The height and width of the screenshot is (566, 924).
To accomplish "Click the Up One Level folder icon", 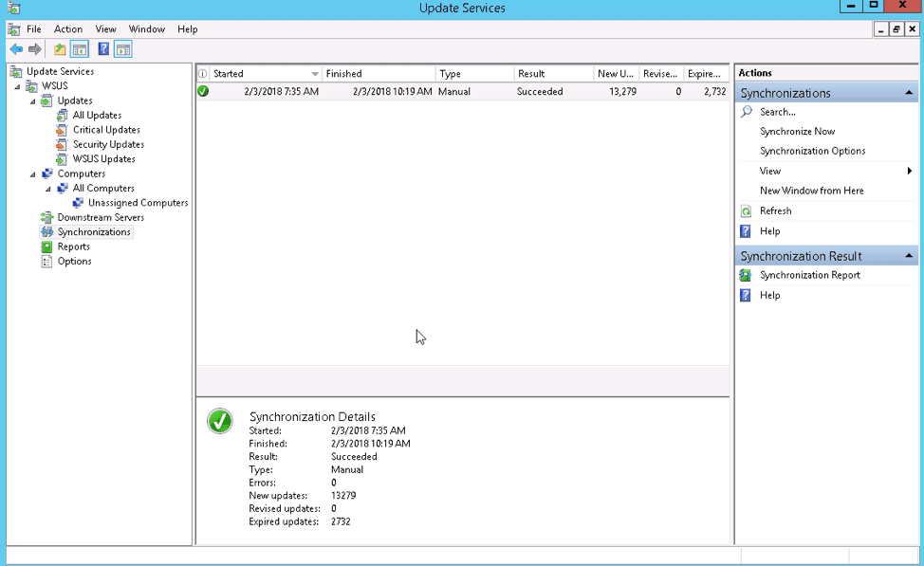I will (x=60, y=49).
